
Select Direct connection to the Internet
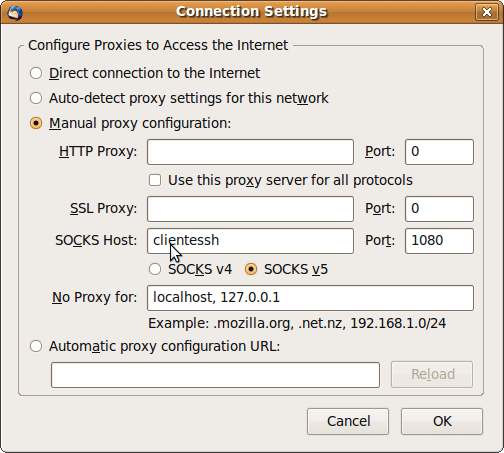pos(36,73)
